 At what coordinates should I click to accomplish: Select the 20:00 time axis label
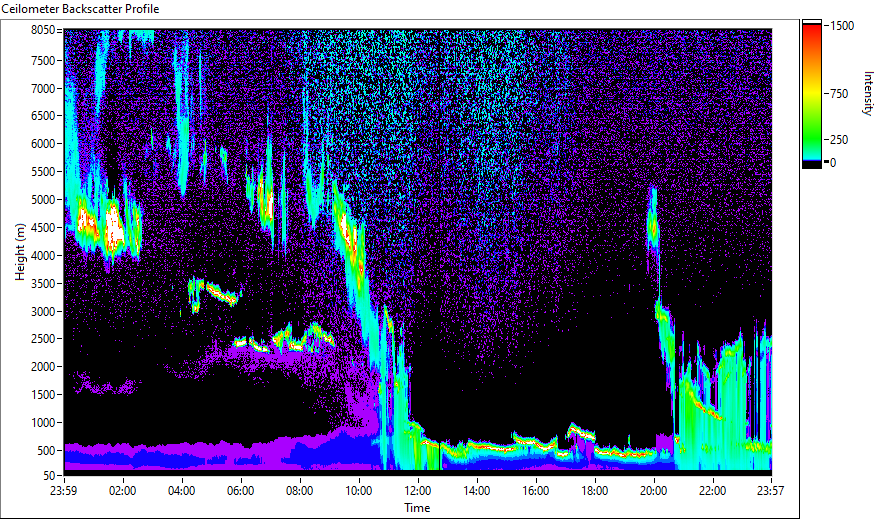click(x=653, y=491)
